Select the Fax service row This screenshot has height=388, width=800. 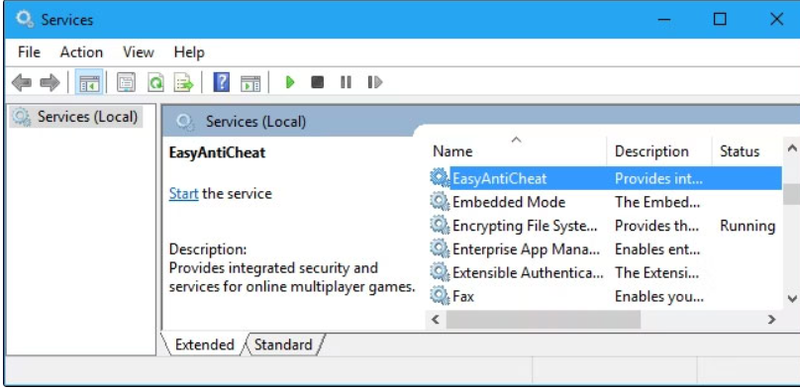[605, 296]
